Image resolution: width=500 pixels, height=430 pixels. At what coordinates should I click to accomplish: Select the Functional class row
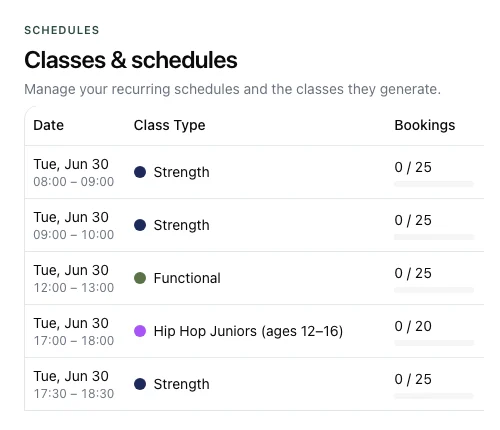coord(254,278)
